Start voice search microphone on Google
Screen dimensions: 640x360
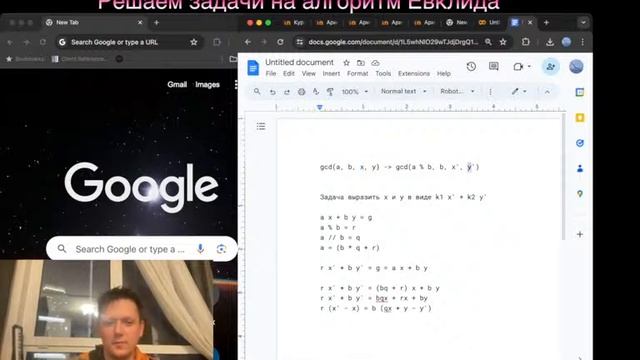200,249
